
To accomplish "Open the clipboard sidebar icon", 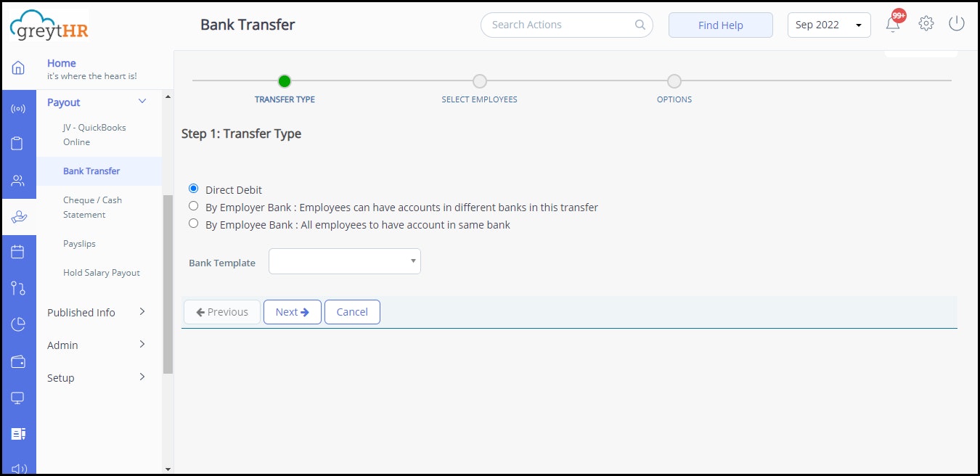I will (18, 144).
